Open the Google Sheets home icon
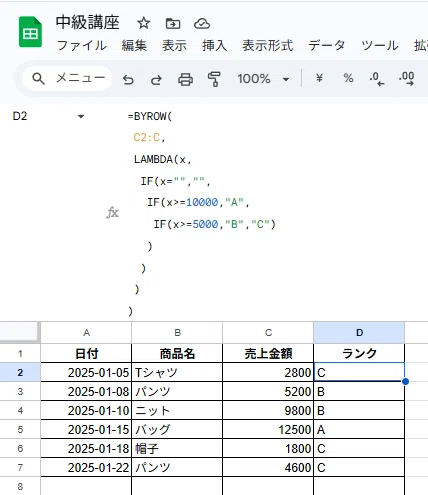 click(x=30, y=32)
